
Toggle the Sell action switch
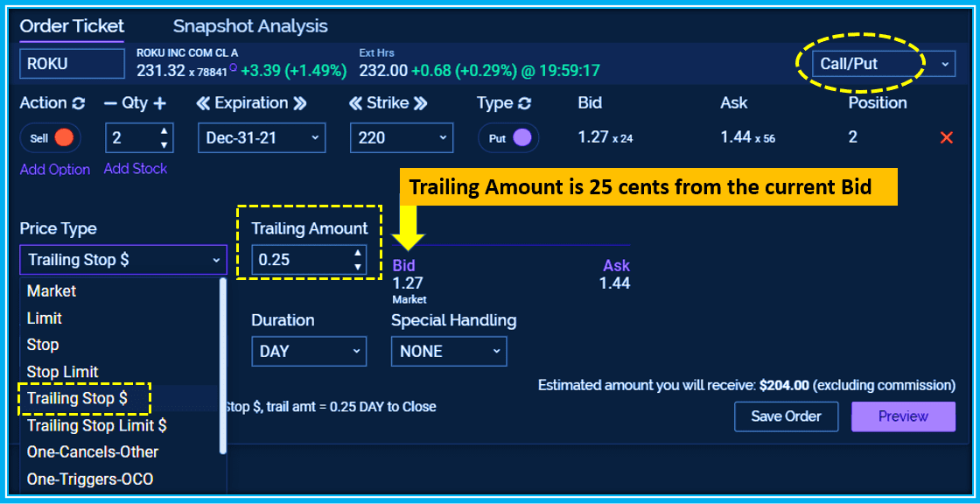[51, 138]
